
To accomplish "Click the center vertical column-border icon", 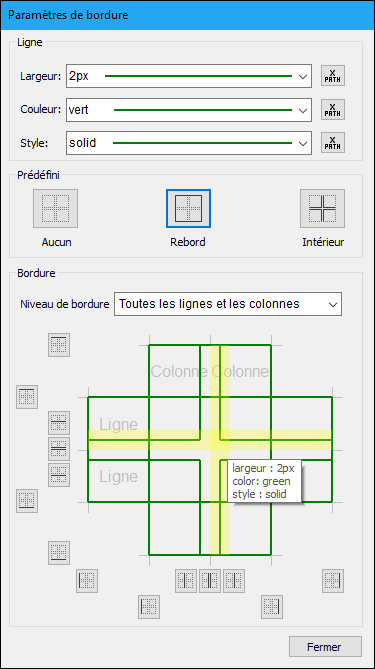I will (210, 581).
